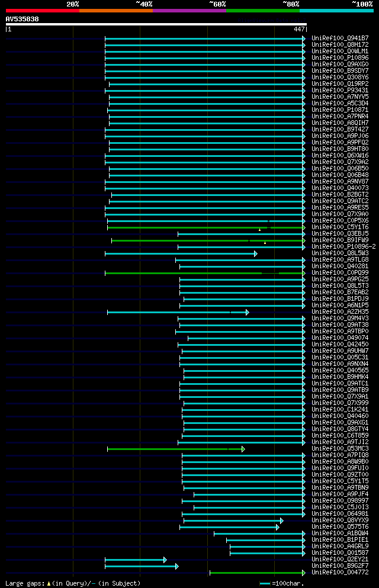Select the UniRef100_A8QIH7 label

[x=340, y=123]
